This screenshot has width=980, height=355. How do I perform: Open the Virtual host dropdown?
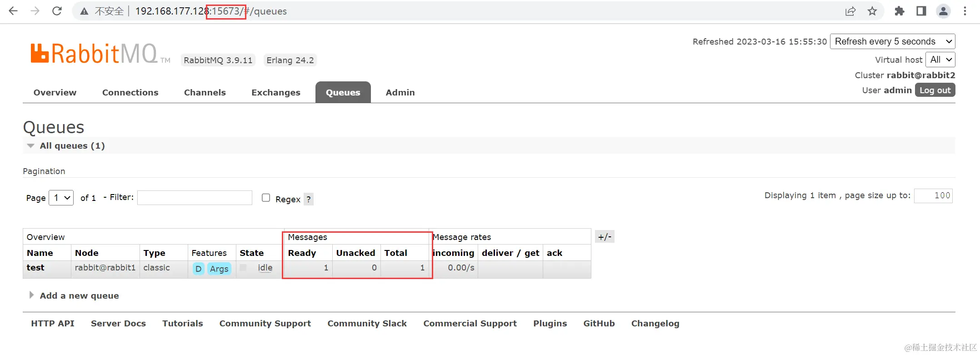tap(940, 60)
